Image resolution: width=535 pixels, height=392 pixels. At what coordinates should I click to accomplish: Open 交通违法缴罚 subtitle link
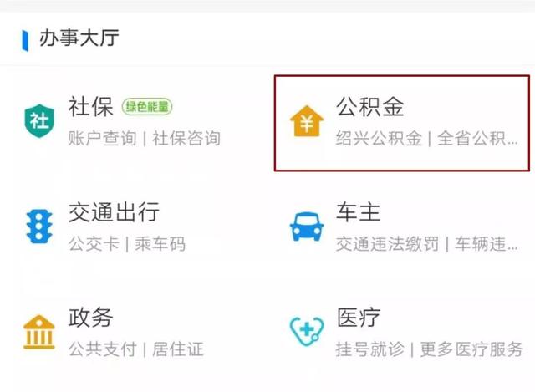click(x=388, y=244)
